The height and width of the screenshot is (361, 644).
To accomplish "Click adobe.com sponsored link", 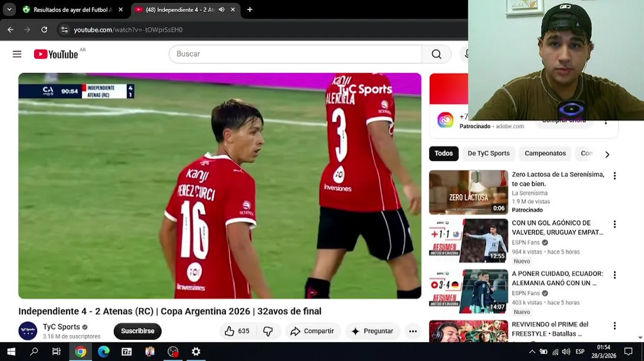I will click(x=510, y=126).
